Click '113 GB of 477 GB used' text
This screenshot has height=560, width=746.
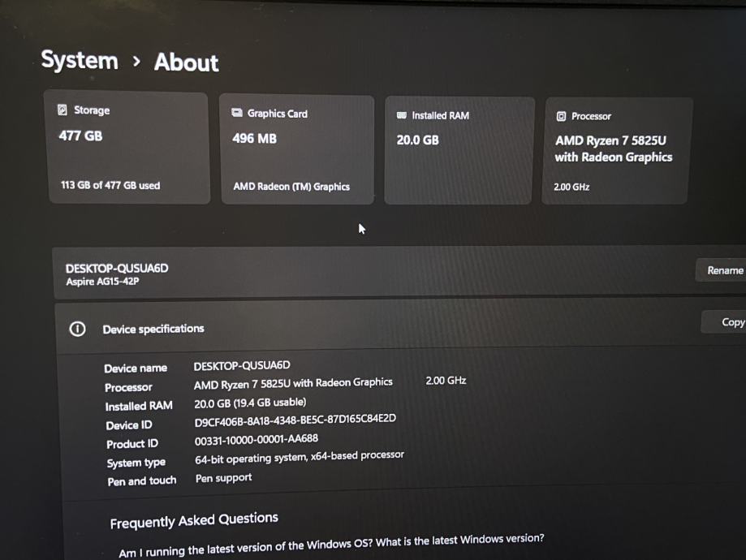110,185
